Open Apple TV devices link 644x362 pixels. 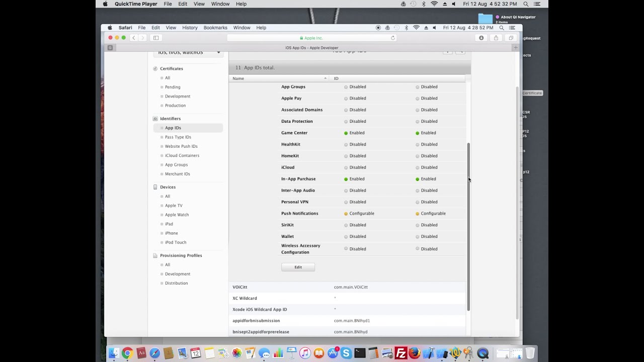(x=174, y=206)
